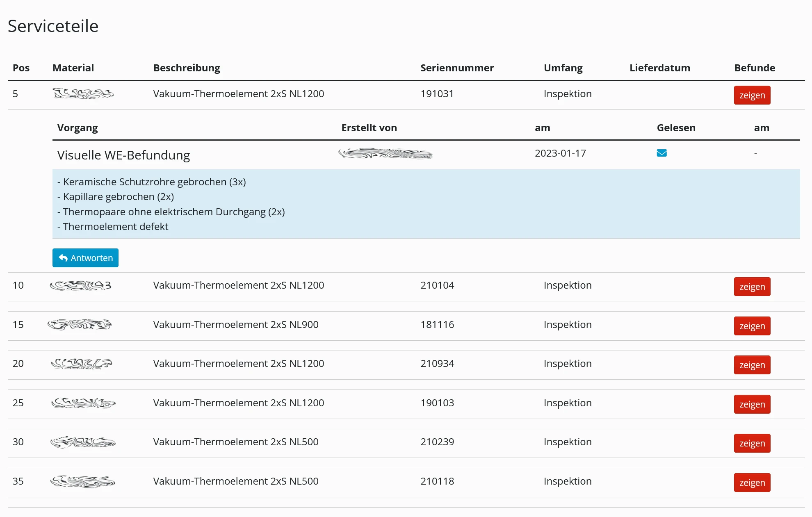Click the Vorgang sub-table header
This screenshot has height=517, width=812.
(x=78, y=128)
